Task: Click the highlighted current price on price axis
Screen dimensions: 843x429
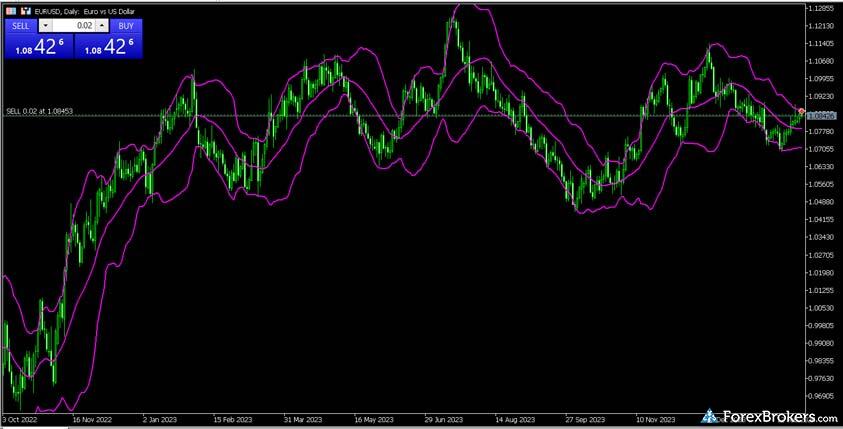Action: tap(820, 117)
